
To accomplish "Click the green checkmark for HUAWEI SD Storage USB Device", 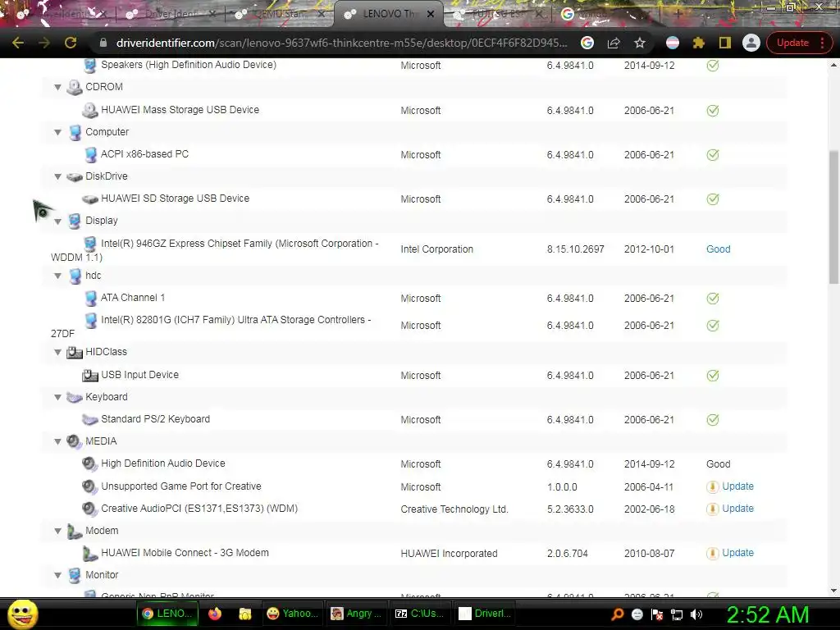I will point(713,199).
